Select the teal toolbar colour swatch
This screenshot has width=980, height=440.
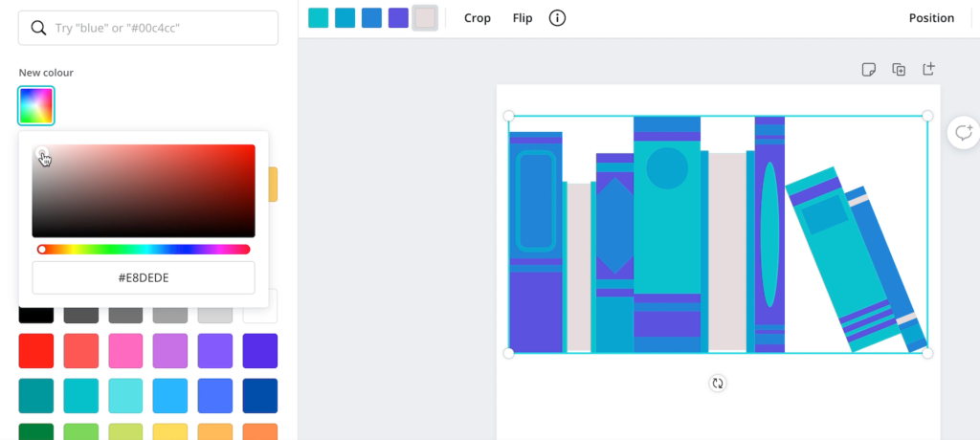pyautogui.click(x=318, y=18)
